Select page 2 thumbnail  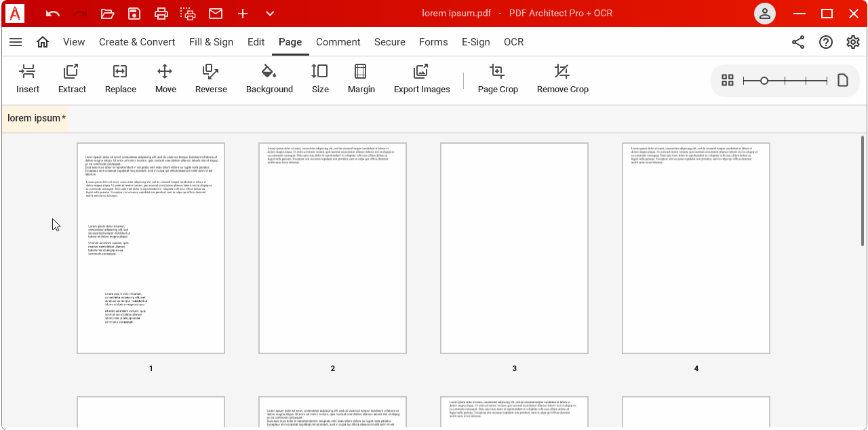[332, 248]
